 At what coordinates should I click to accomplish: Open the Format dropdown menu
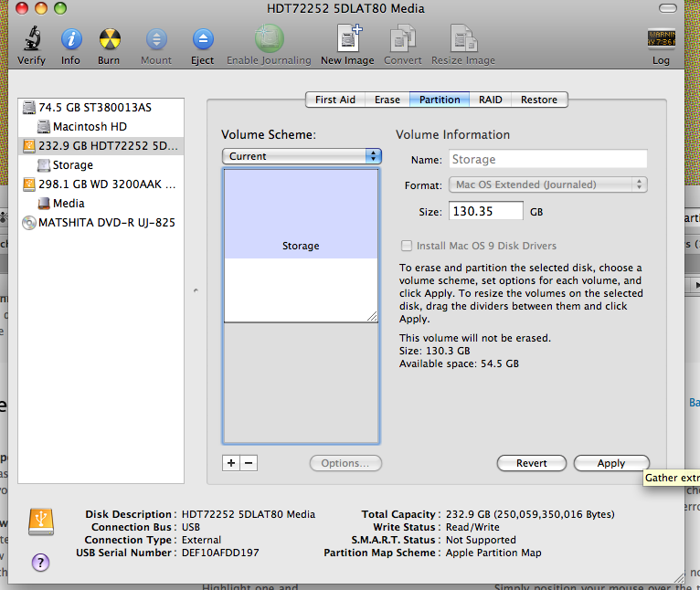coord(548,184)
